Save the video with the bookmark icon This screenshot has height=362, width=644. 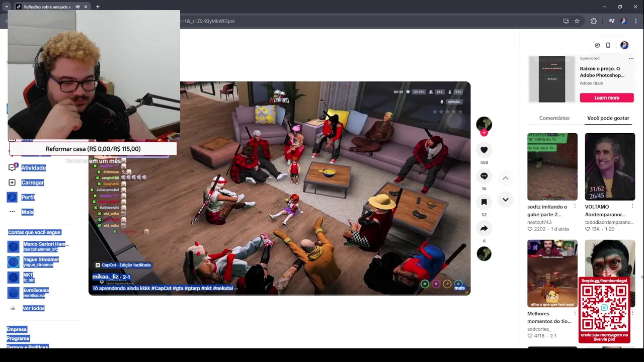coord(484,202)
